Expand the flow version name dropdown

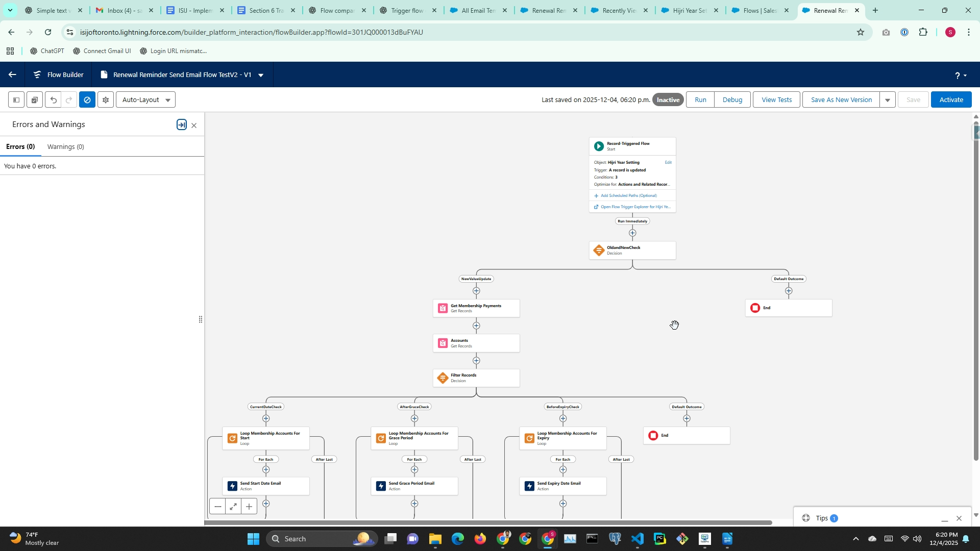(261, 75)
